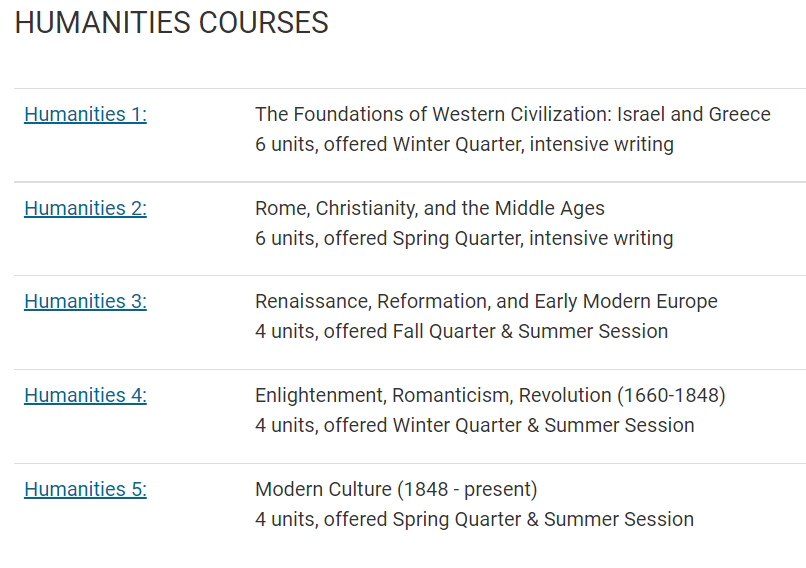
Task: Select the Renaissance, Reformation, Early Modern Europe title
Action: [x=486, y=301]
